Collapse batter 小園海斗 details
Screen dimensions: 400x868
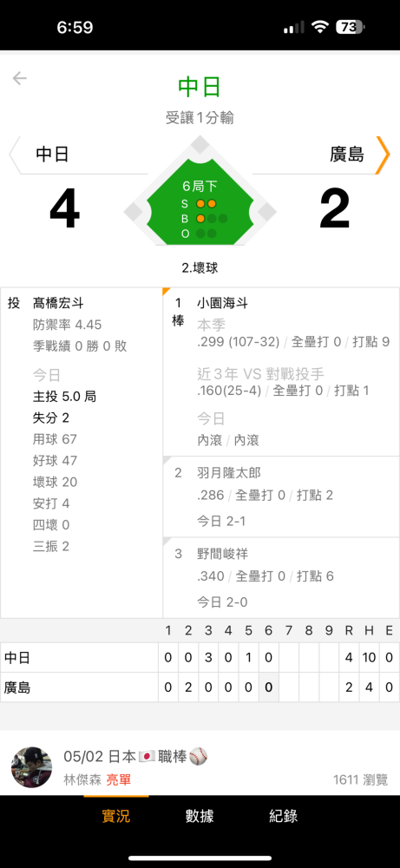[281, 372]
